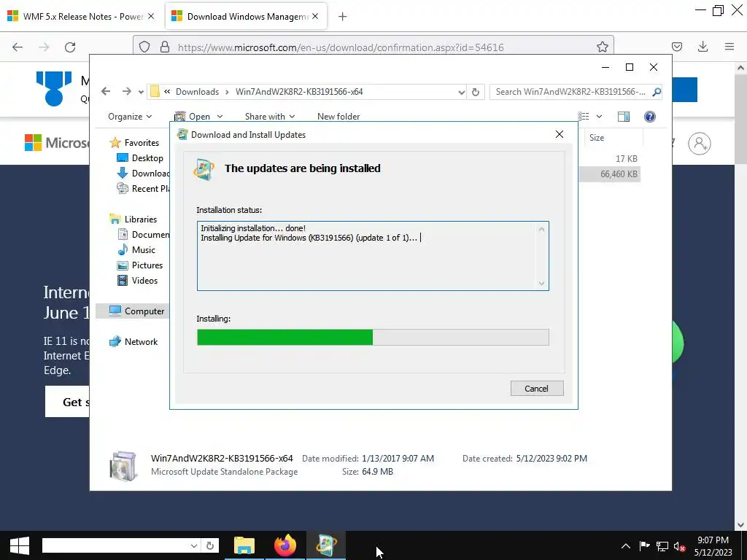
Task: Click the Firefox tracking protection shield icon
Action: (x=144, y=47)
